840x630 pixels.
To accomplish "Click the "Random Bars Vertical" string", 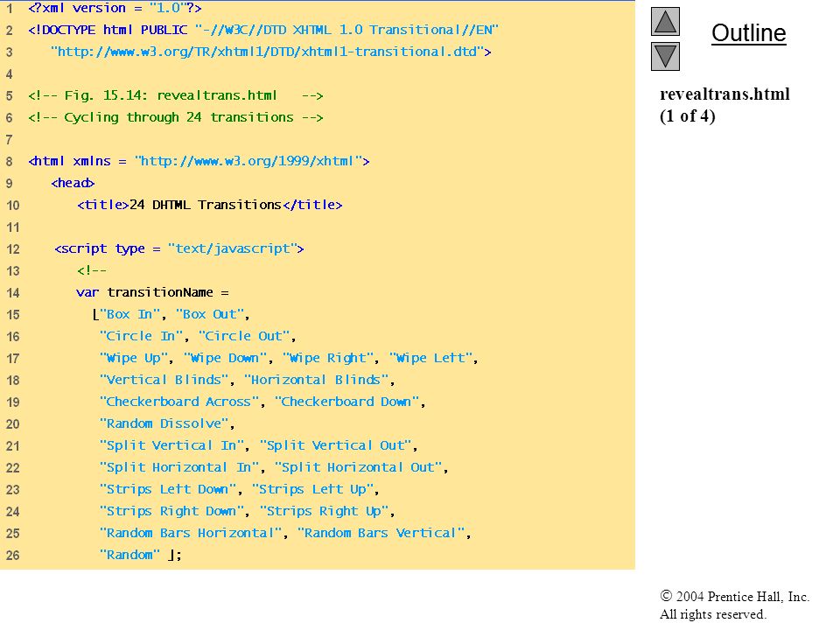I will (381, 533).
